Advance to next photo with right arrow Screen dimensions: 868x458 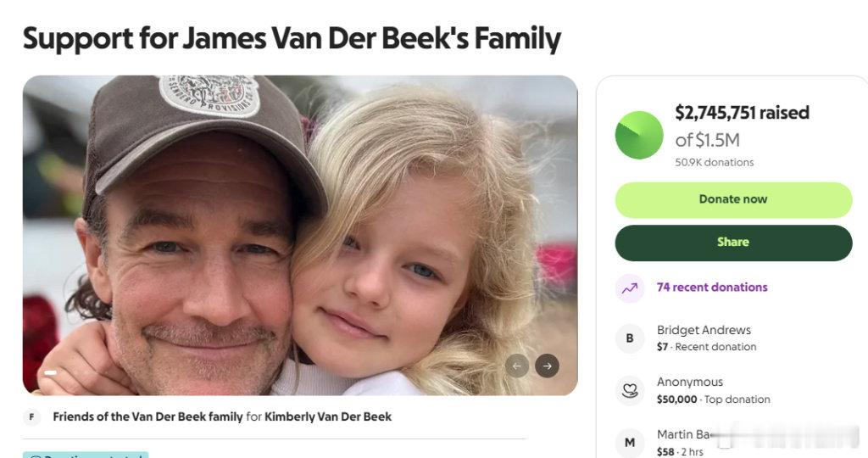547,366
